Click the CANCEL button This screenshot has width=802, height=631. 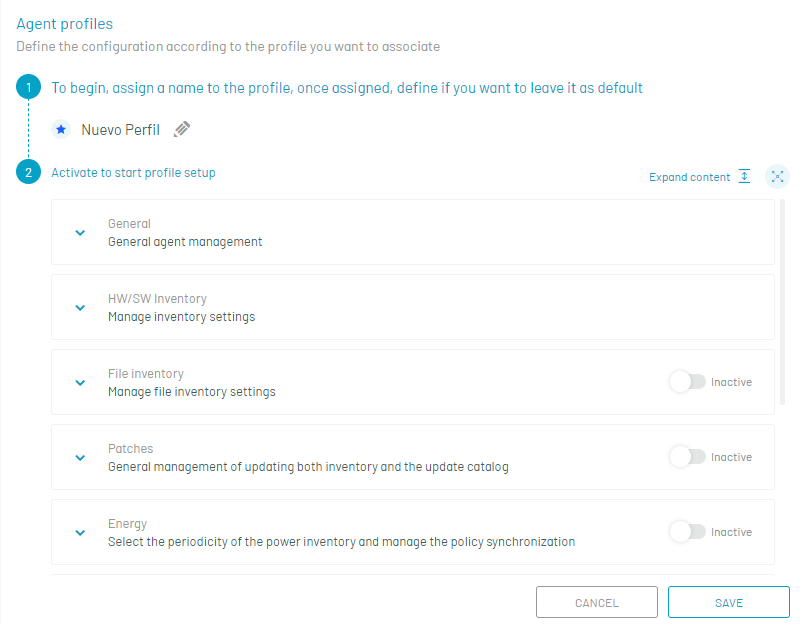click(x=597, y=602)
